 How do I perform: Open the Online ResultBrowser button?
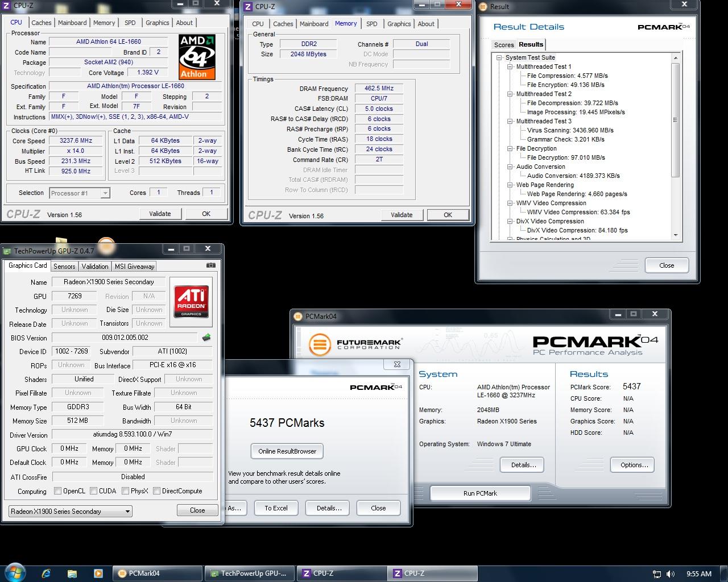point(287,451)
